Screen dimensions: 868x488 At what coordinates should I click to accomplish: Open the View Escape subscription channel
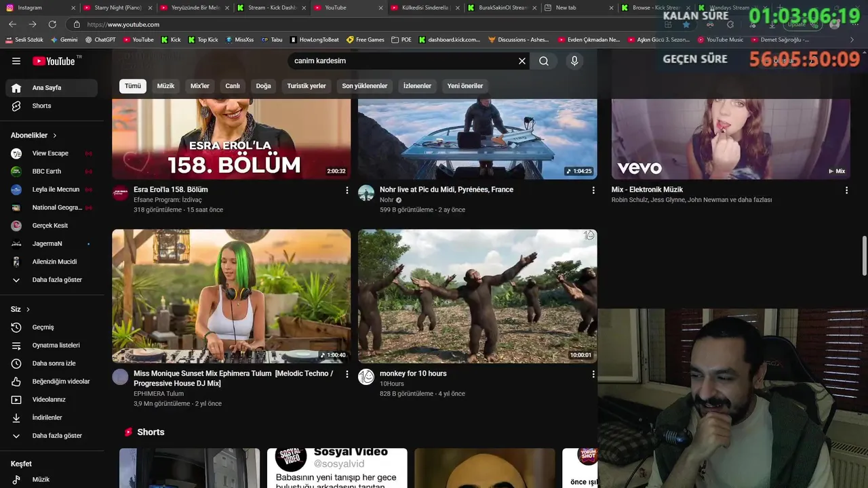[52, 153]
